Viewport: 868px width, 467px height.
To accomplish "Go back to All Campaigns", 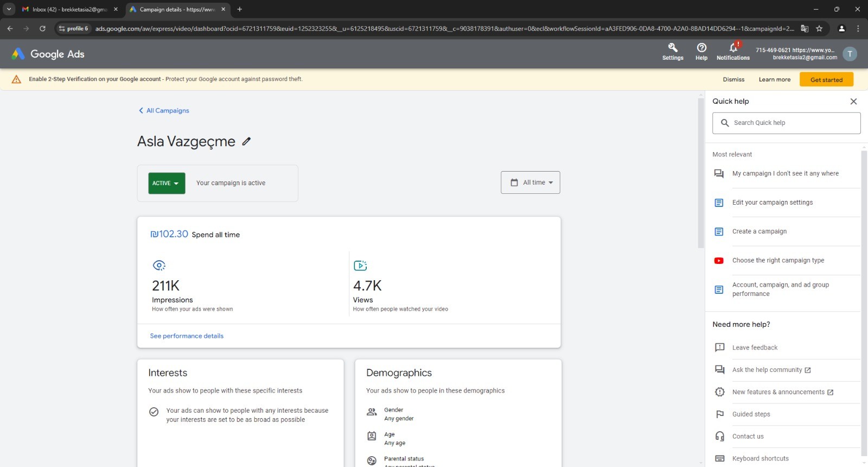I will [164, 110].
